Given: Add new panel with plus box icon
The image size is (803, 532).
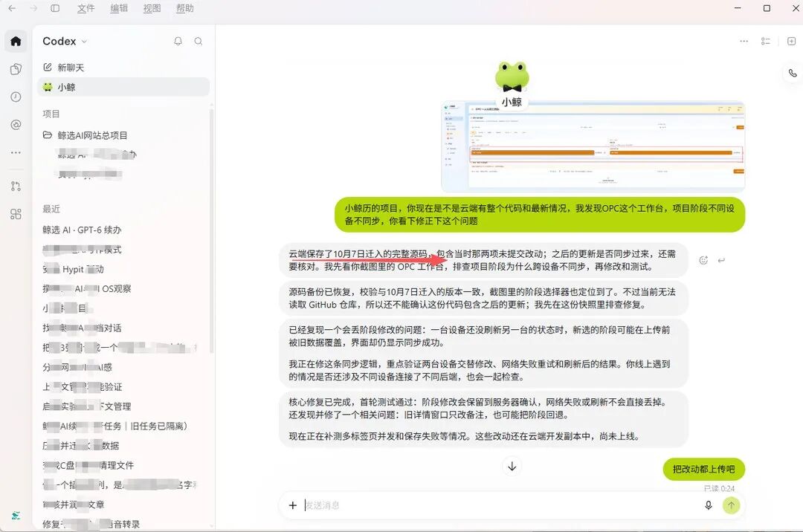Looking at the screenshot, I should (791, 41).
